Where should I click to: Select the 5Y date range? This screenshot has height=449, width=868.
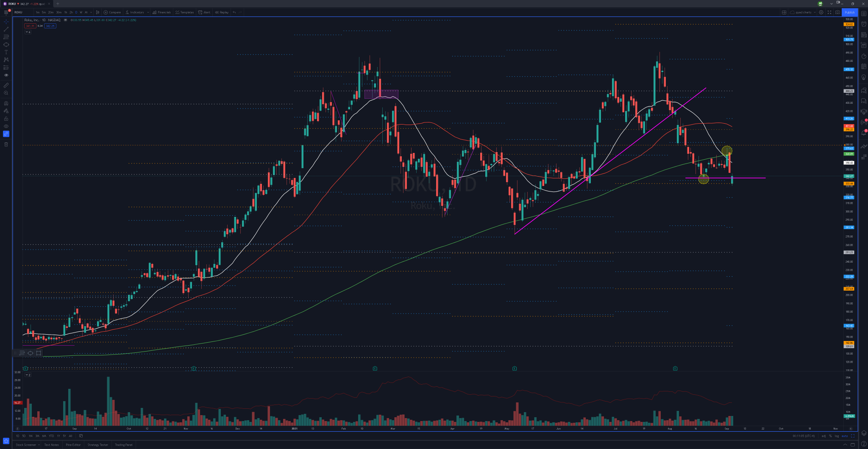(x=64, y=436)
